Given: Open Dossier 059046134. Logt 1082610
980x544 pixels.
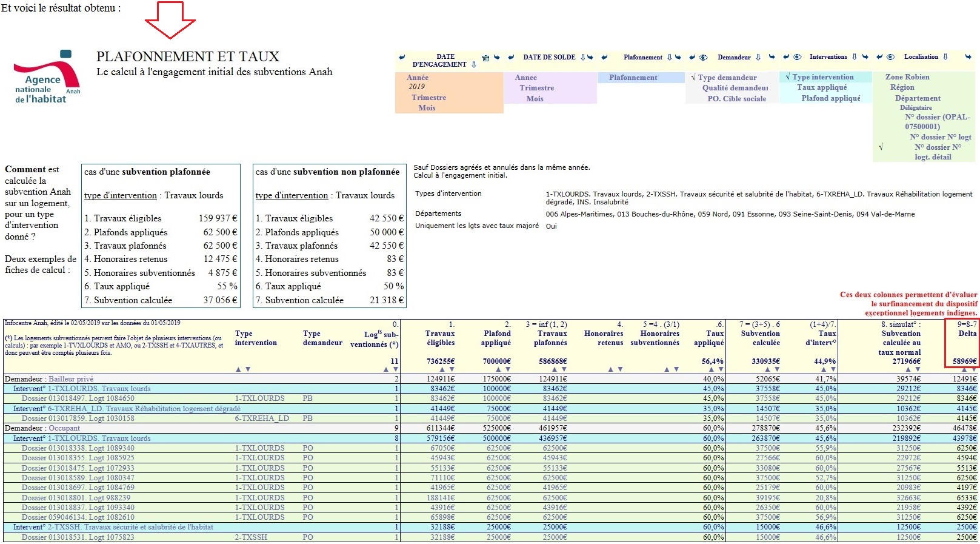Looking at the screenshot, I should 78,517.
